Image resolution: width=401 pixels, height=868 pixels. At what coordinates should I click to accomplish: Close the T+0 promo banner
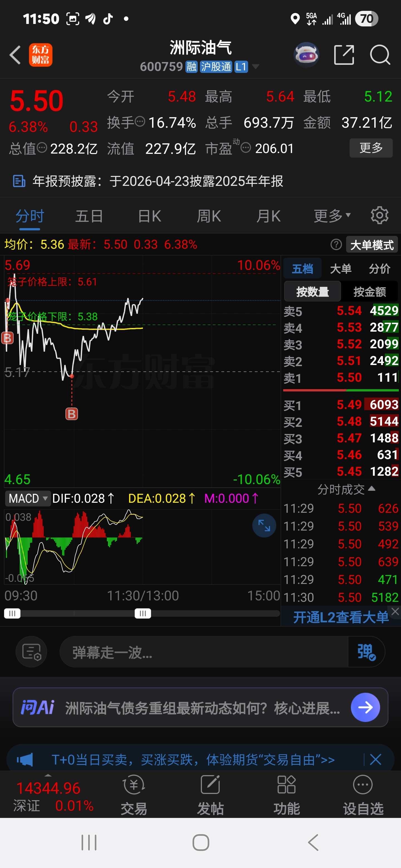(375, 759)
